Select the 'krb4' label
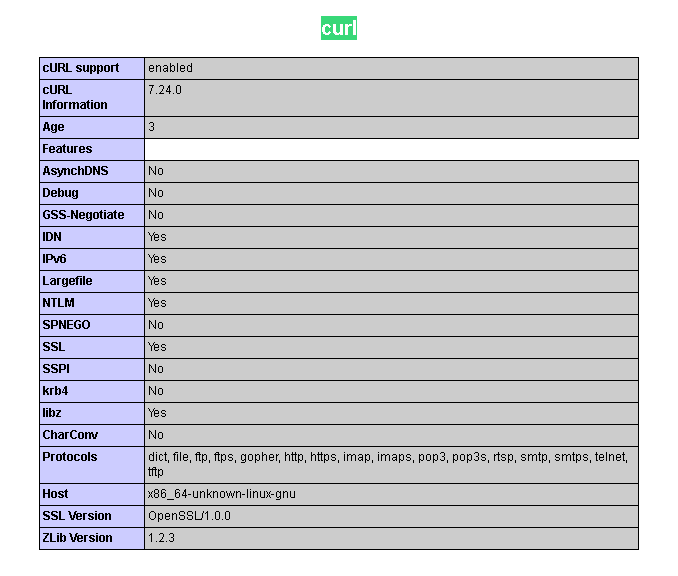The image size is (678, 576). 55,391
